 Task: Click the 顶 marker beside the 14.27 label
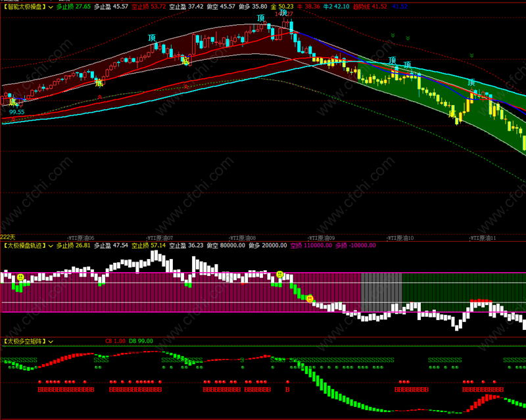pos(283,13)
